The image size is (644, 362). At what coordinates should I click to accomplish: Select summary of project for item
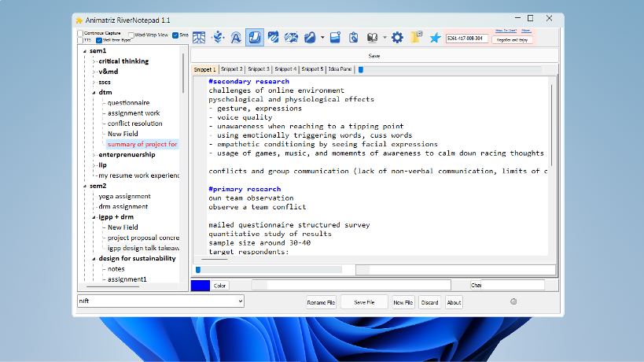[x=142, y=144]
